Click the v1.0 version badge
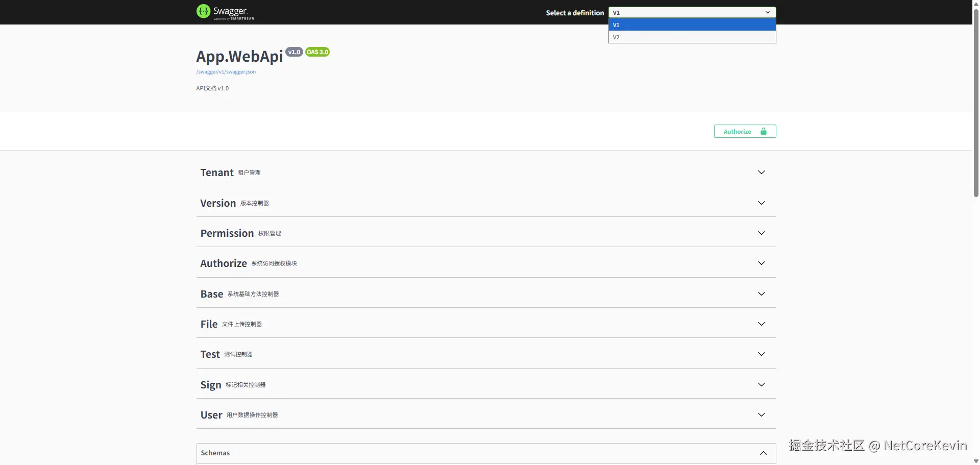980x465 pixels. click(294, 52)
